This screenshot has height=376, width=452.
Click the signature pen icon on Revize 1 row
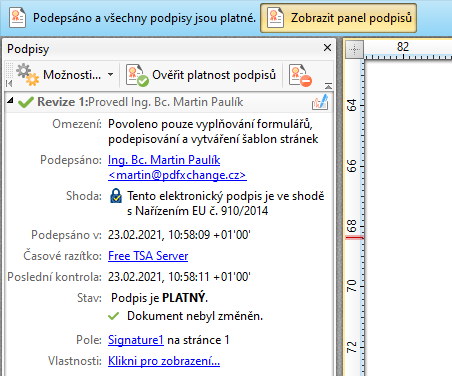pyautogui.click(x=320, y=102)
